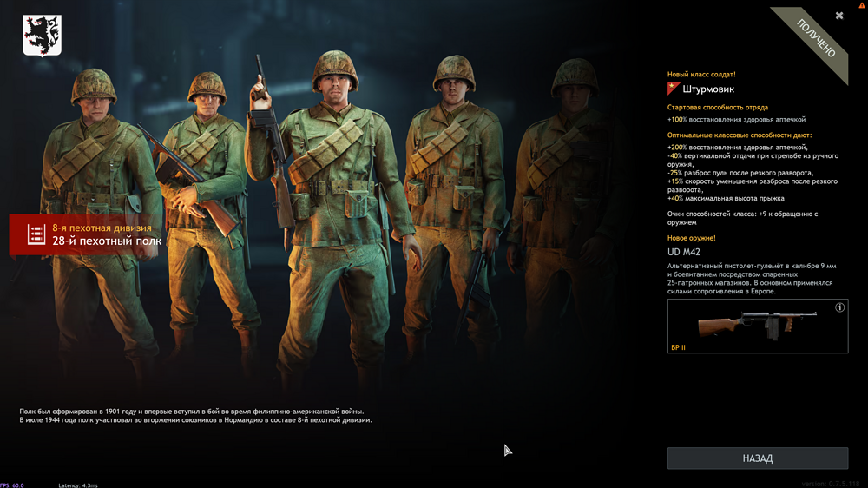Viewport: 868px width, 488px height.
Task: Click the +40% максимальная высота прыжка line
Action: 726,198
